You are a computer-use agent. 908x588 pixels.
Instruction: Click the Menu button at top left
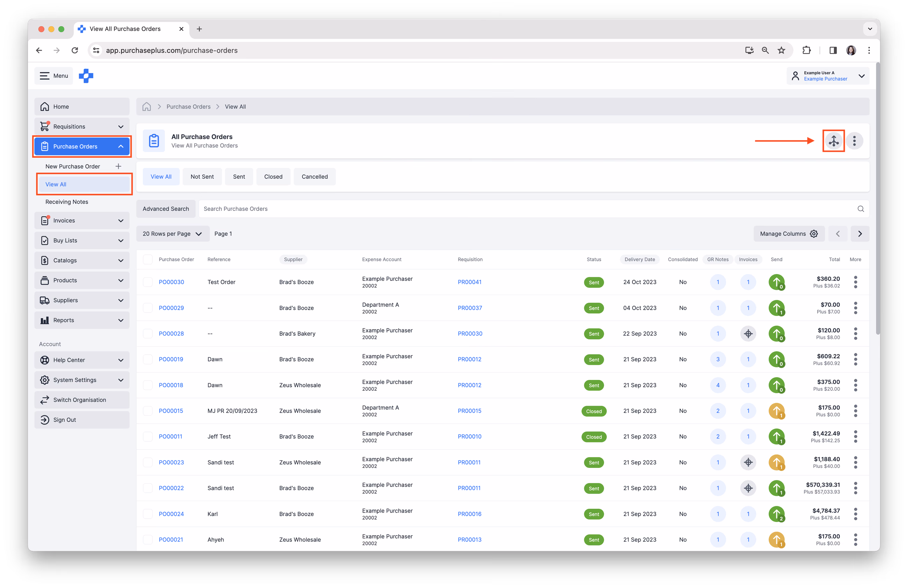[54, 76]
